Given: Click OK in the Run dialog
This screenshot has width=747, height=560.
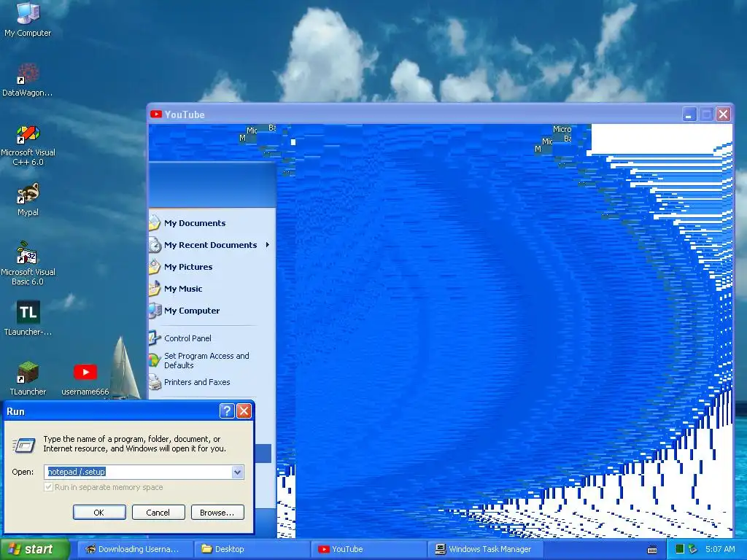Looking at the screenshot, I should point(99,513).
